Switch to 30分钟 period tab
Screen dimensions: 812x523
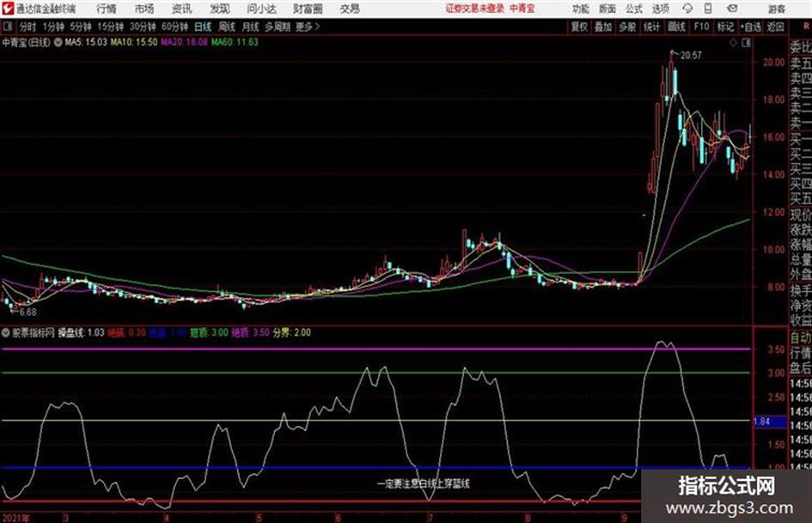[143, 27]
